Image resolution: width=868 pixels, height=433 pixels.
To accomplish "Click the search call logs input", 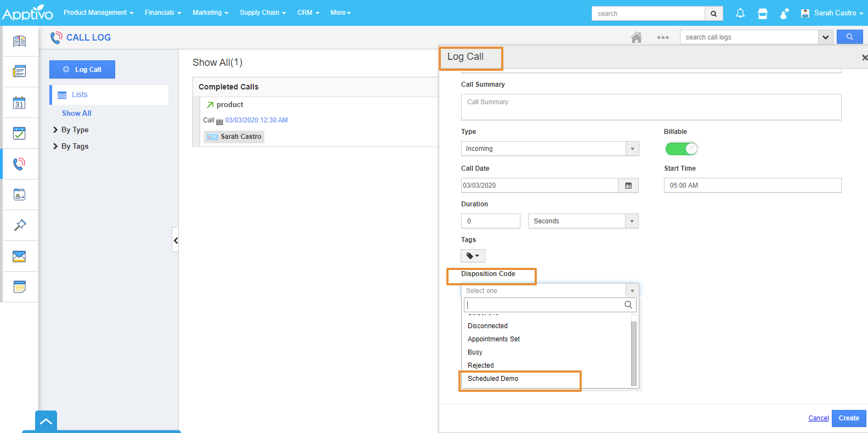I will tap(749, 37).
